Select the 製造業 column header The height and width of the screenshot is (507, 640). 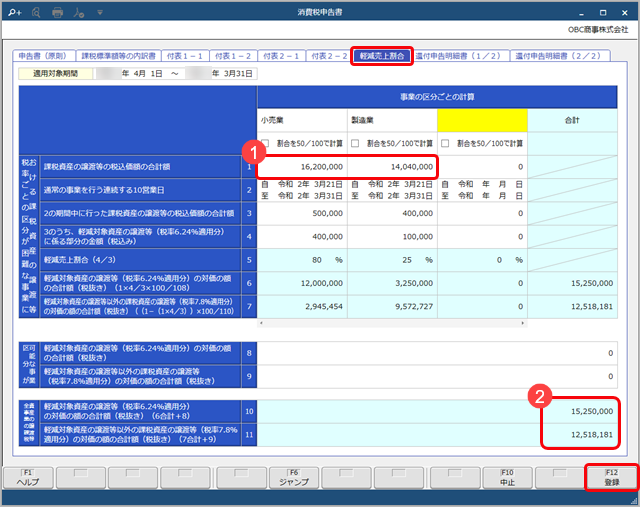point(392,120)
